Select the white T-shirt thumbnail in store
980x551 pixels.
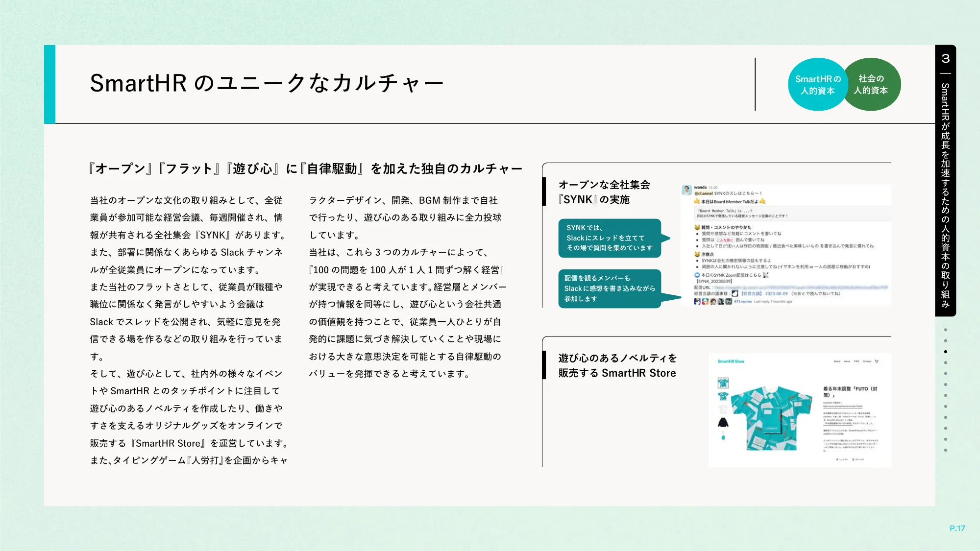pyautogui.click(x=723, y=409)
